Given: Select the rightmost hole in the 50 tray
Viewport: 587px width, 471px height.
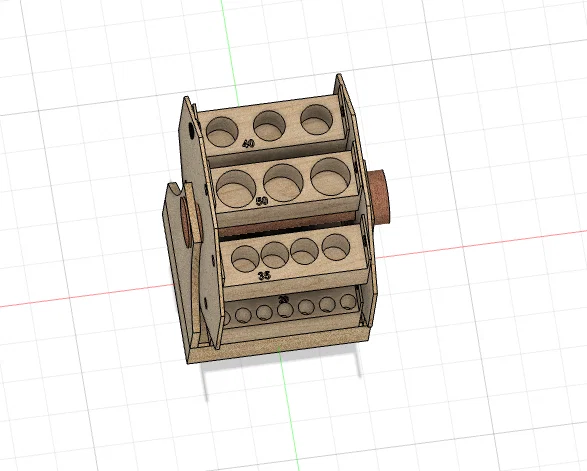Looking at the screenshot, I should click(x=331, y=176).
